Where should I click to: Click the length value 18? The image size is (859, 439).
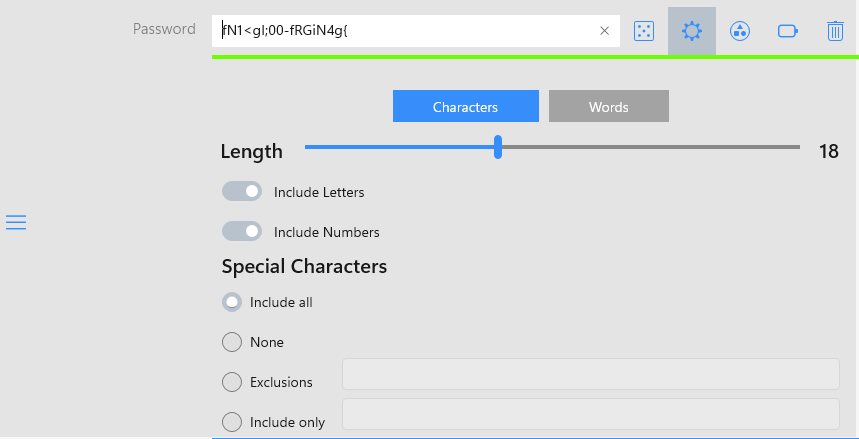tap(828, 151)
